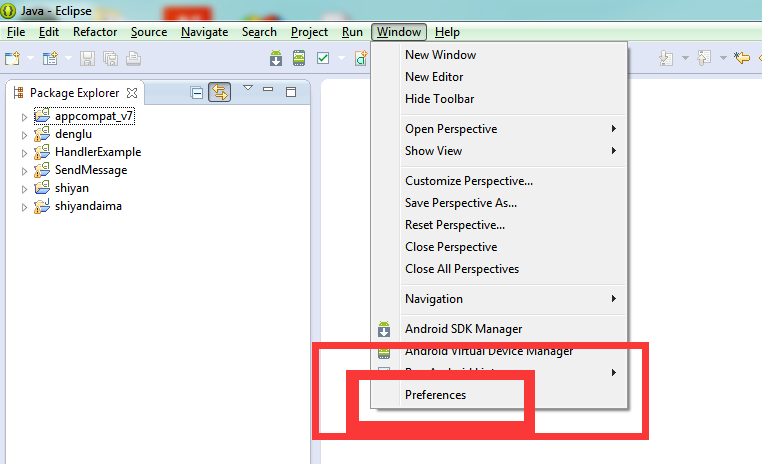The height and width of the screenshot is (464, 762).
Task: Open dropdown arrow beside the second New icon
Action: 68,58
